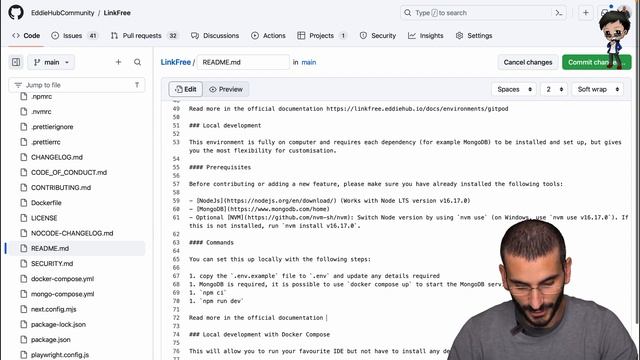Open LinkFree repository link in header

pyautogui.click(x=117, y=13)
